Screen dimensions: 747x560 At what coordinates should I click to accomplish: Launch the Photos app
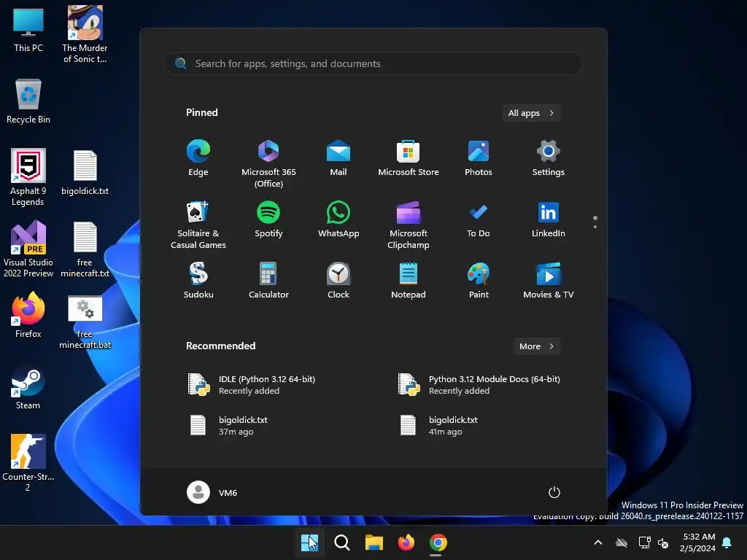(x=479, y=158)
